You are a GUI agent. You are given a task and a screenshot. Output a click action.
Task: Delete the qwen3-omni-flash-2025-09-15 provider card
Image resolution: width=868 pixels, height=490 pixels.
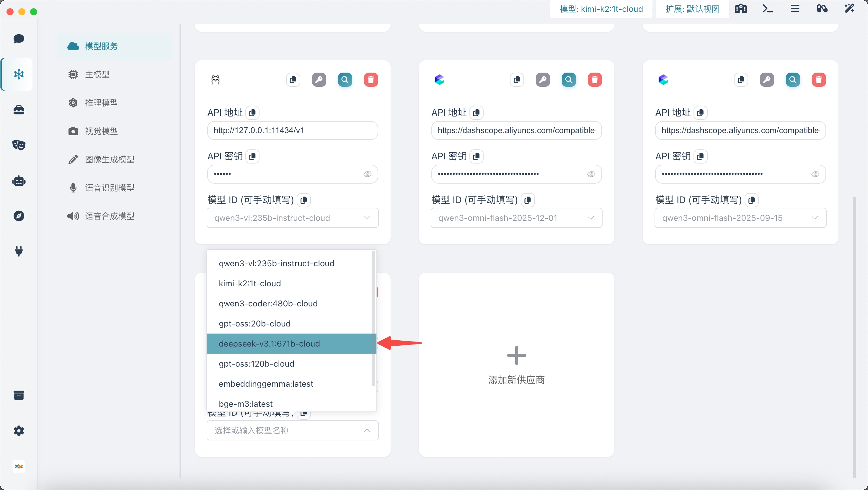point(819,80)
